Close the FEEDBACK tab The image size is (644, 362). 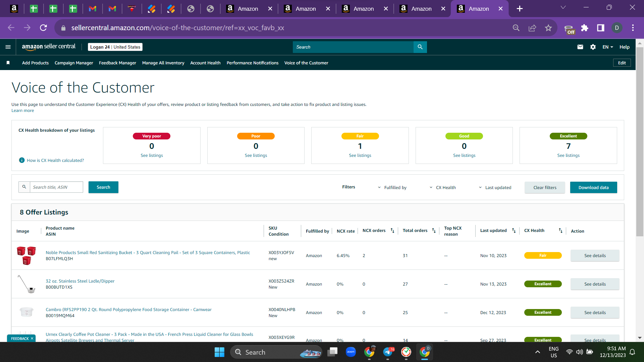coord(32,339)
